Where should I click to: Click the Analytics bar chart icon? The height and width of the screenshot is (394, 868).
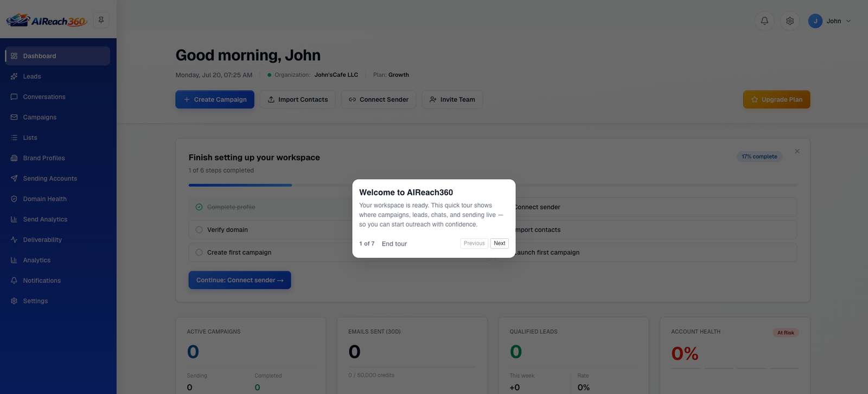pyautogui.click(x=14, y=260)
